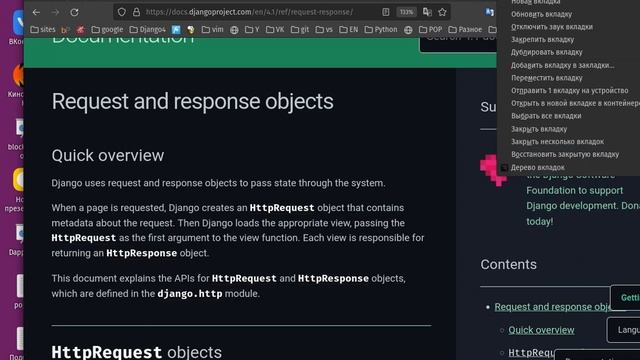The height and width of the screenshot is (360, 640).
Task: Open the globe bookmark after Python folder
Action: point(408,29)
